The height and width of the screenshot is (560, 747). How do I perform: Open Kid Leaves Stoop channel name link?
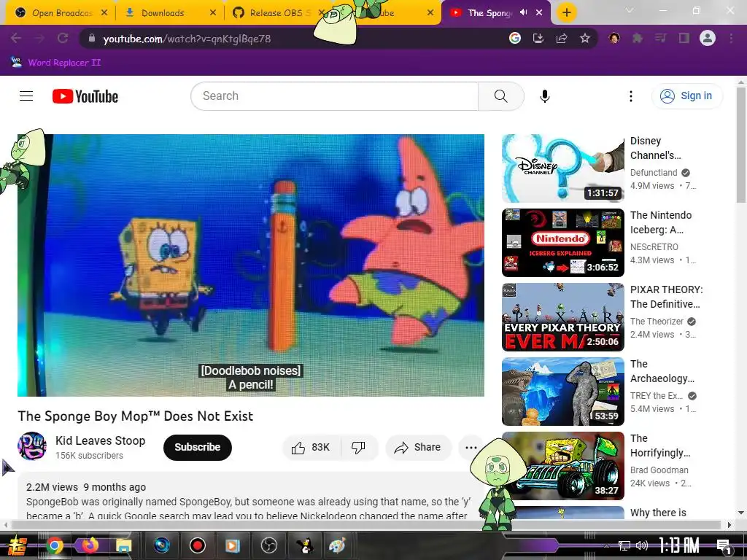pos(100,440)
